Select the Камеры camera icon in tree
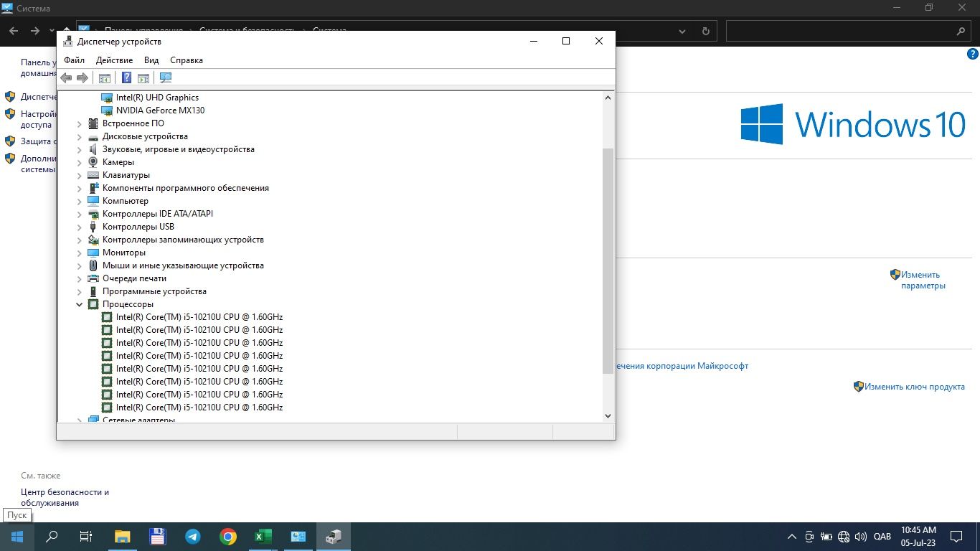 click(x=93, y=162)
